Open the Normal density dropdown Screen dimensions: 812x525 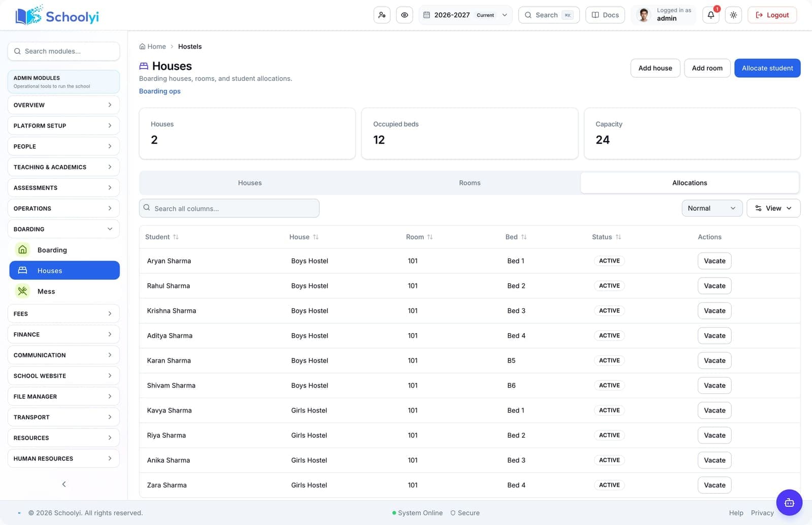(712, 208)
